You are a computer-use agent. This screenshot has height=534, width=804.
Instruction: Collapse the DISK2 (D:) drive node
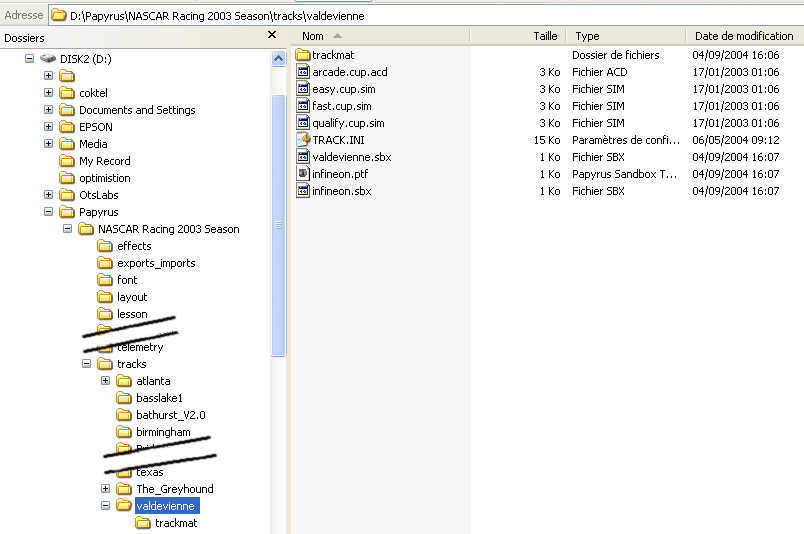pos(29,58)
